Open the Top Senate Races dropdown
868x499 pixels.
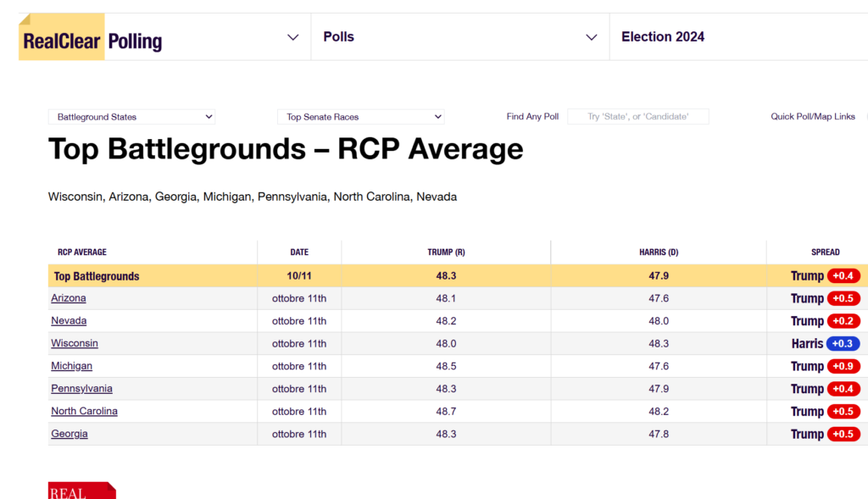(x=360, y=117)
